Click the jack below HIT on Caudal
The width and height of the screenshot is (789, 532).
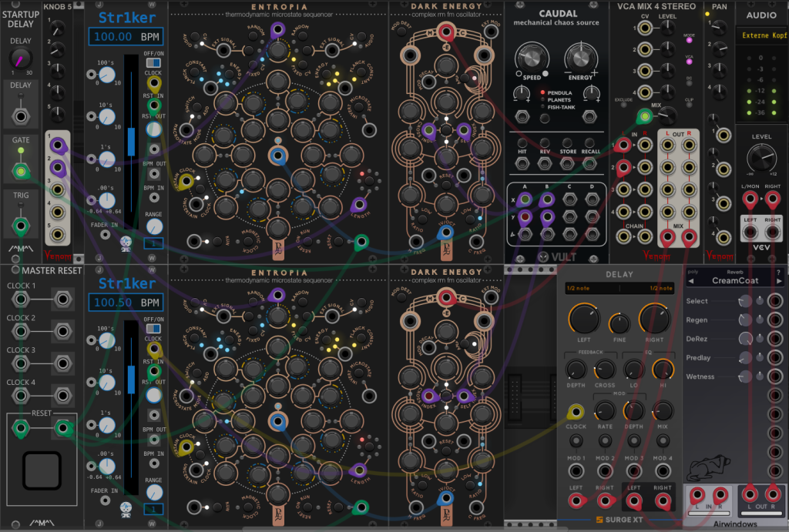coord(522,163)
